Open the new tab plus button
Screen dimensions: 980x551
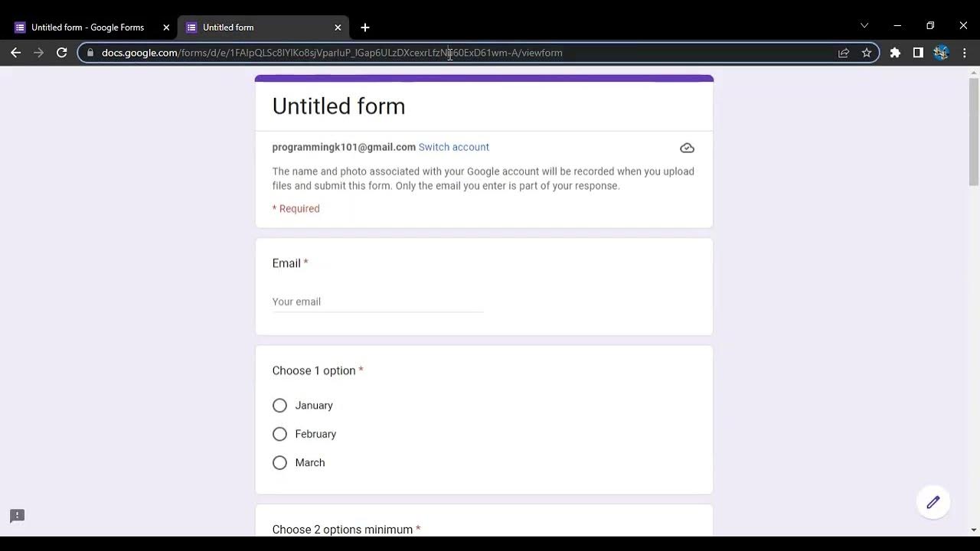pyautogui.click(x=365, y=28)
